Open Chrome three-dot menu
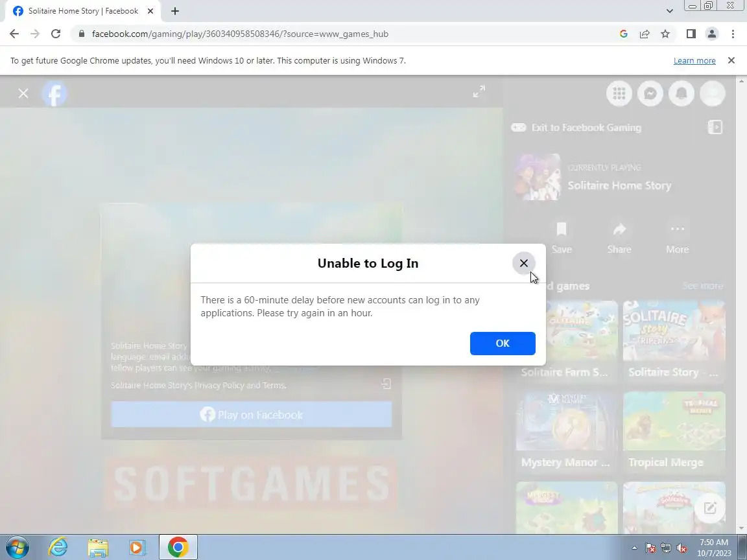Viewport: 747px width, 560px height. click(x=733, y=34)
